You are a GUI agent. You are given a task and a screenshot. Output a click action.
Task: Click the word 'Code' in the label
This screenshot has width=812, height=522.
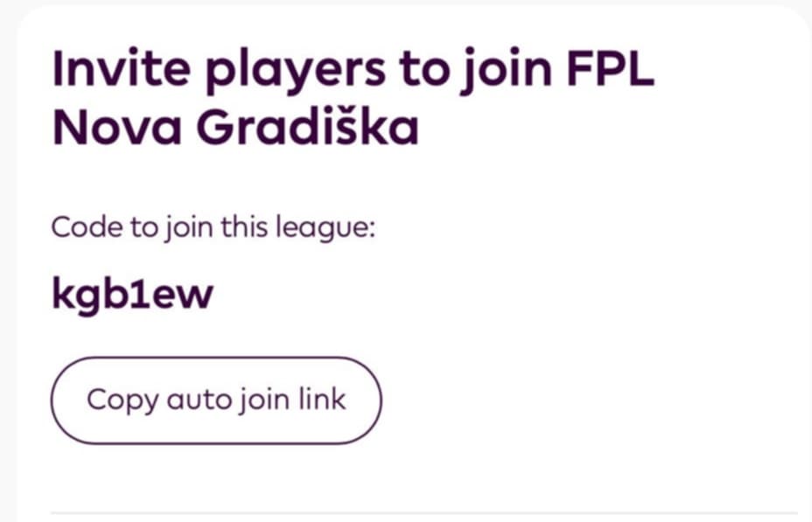click(x=87, y=226)
